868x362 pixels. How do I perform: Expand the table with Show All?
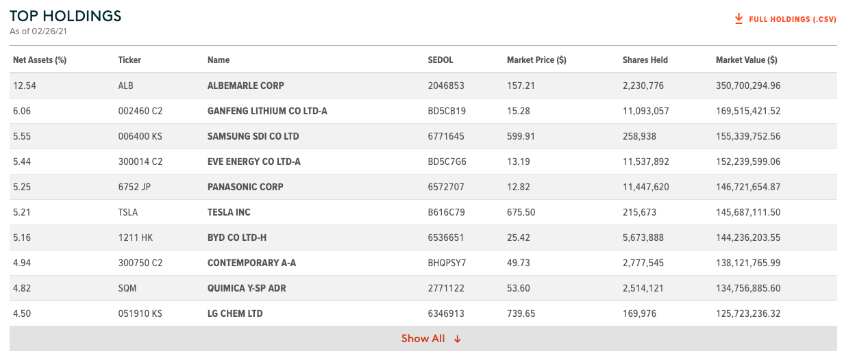423,339
